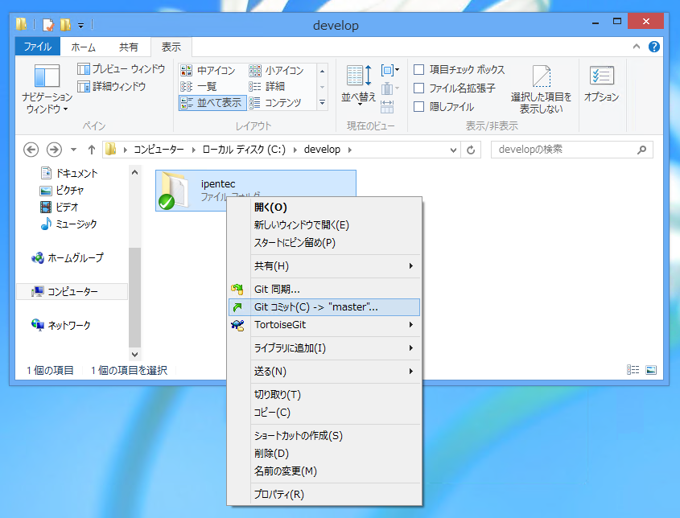The image size is (680, 518).
Task: Enable 隠しファイル checkbox
Action: tap(419, 106)
